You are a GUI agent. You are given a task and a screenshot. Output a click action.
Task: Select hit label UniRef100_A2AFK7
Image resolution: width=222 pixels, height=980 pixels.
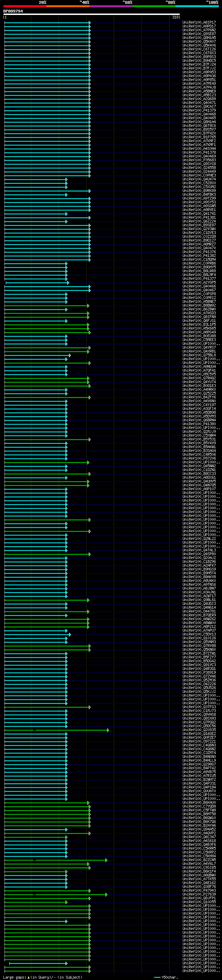pyautogui.click(x=199, y=566)
